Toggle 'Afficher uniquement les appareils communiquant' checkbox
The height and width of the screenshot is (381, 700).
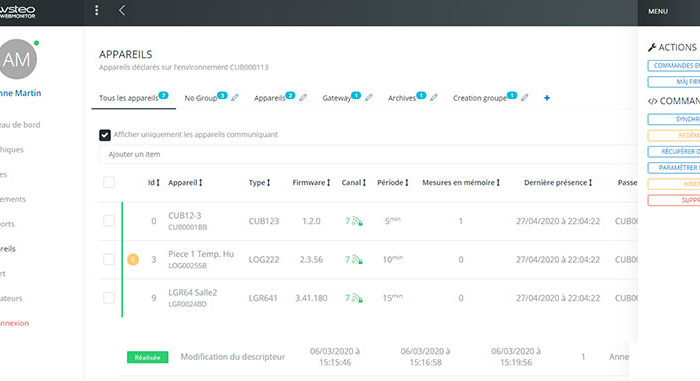[x=105, y=135]
